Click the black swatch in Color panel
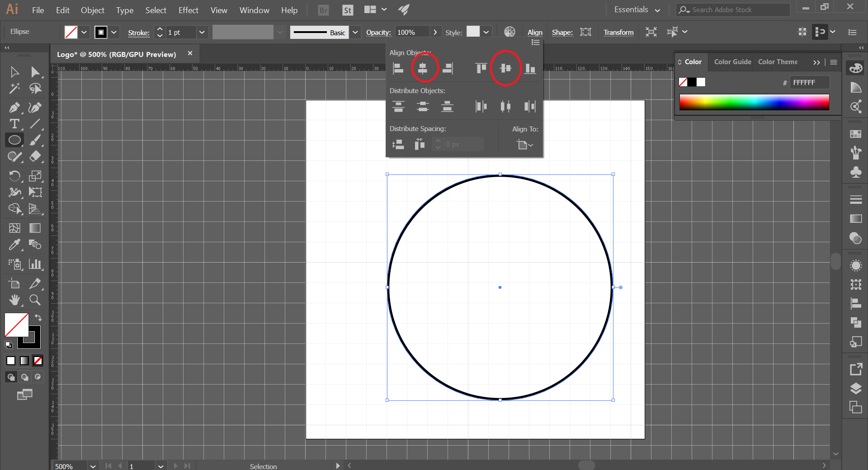Screen dimensions: 868x470 tap(692, 82)
